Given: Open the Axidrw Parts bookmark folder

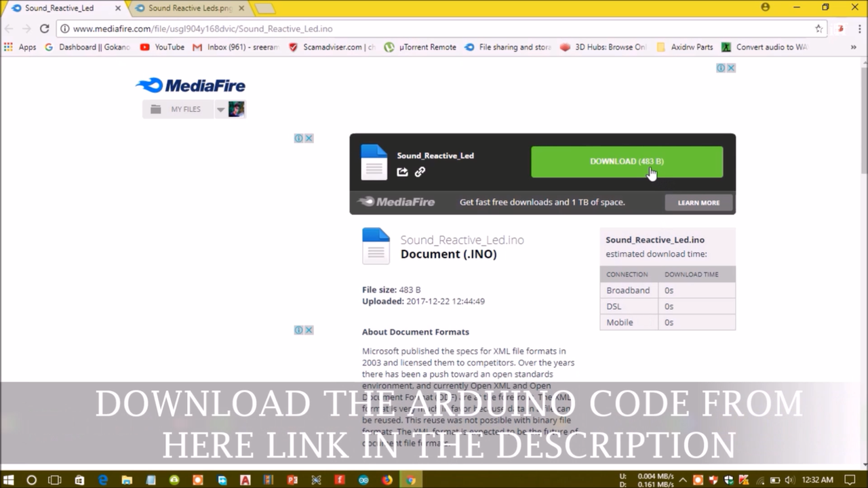Looking at the screenshot, I should pyautogui.click(x=686, y=47).
